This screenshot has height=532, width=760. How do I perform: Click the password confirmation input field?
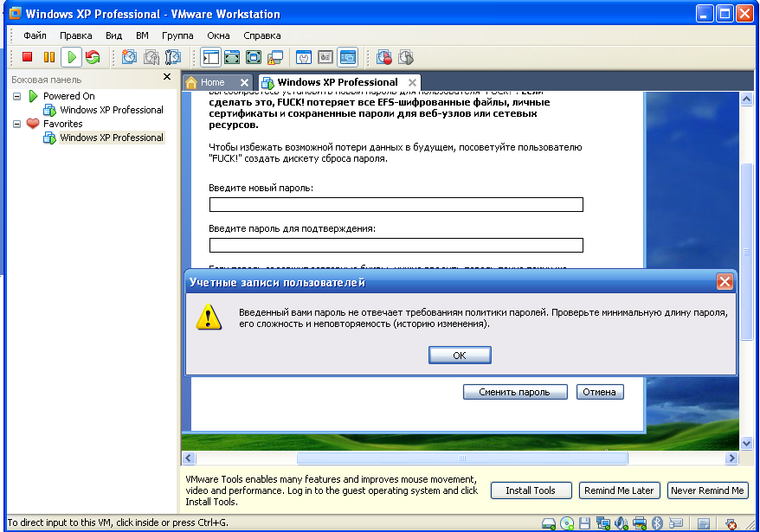396,245
